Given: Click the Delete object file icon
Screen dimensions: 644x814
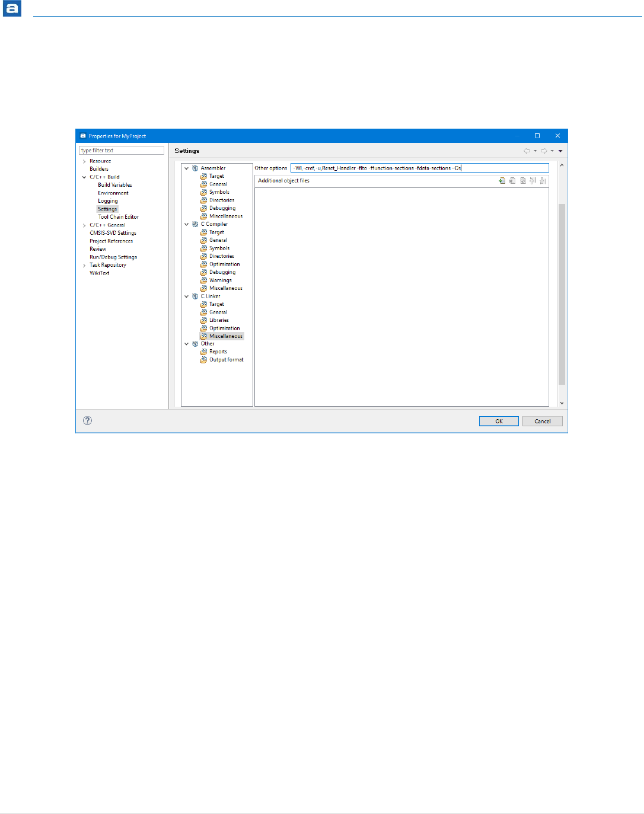Looking at the screenshot, I should tap(512, 181).
